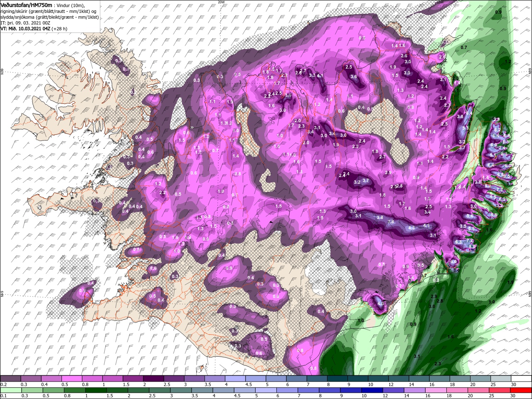Screen dimensions: 532x399
Task: Click the red 30 swatch in the lower legend row
Action: [520, 390]
